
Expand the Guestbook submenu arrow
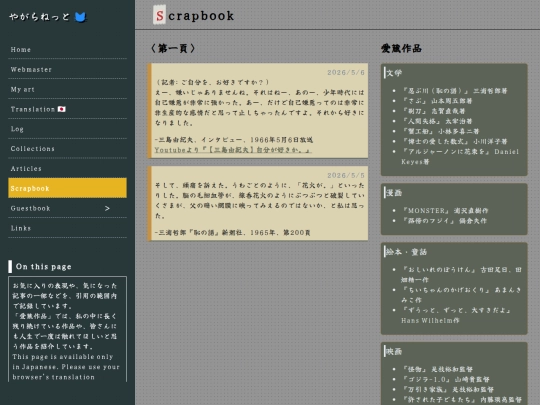point(107,208)
